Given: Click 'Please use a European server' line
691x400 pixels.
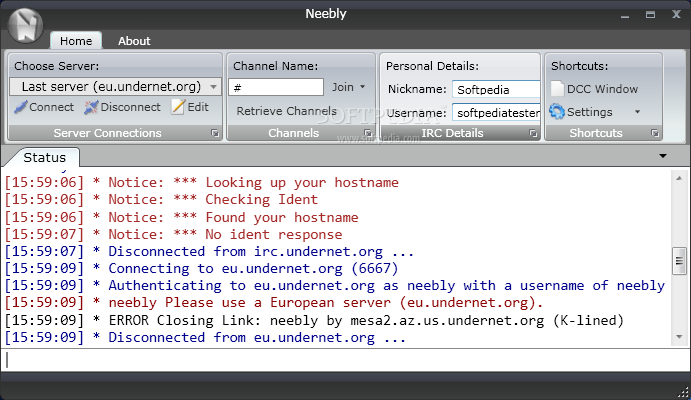Looking at the screenshot, I should 274,303.
